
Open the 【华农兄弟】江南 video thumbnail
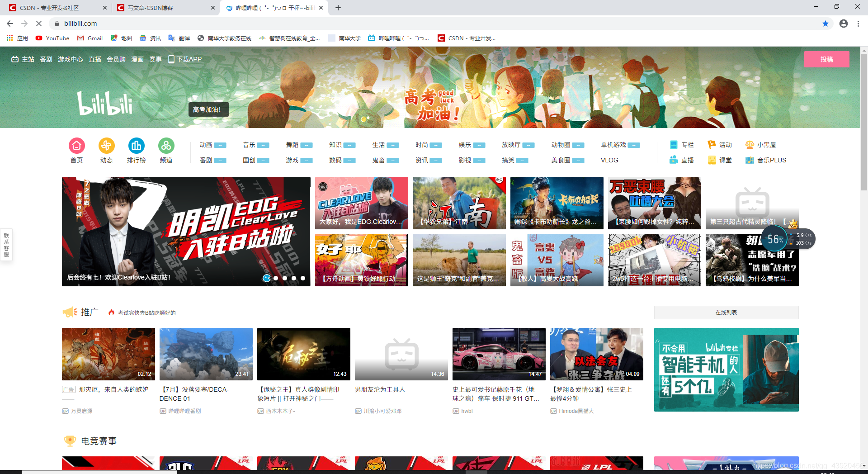tap(459, 203)
